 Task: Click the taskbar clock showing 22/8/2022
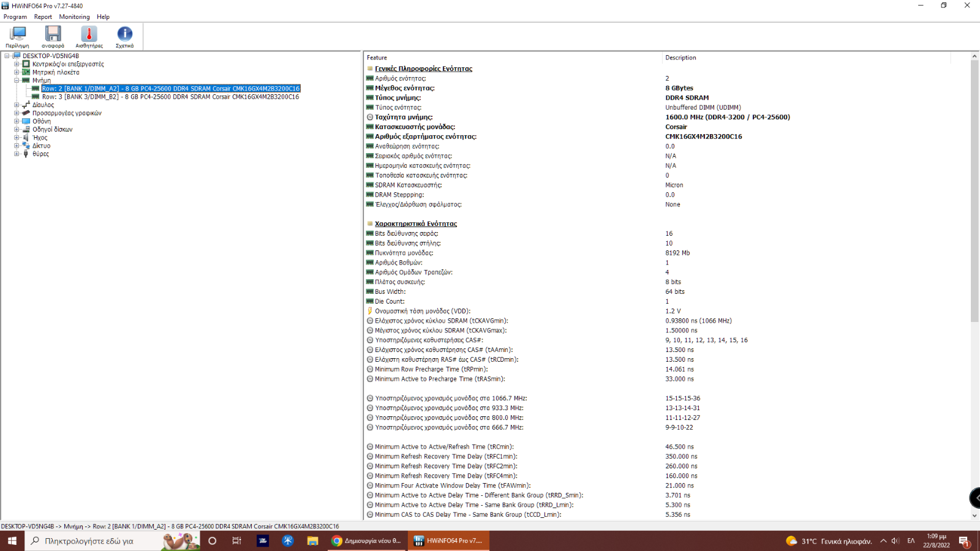[x=937, y=541]
